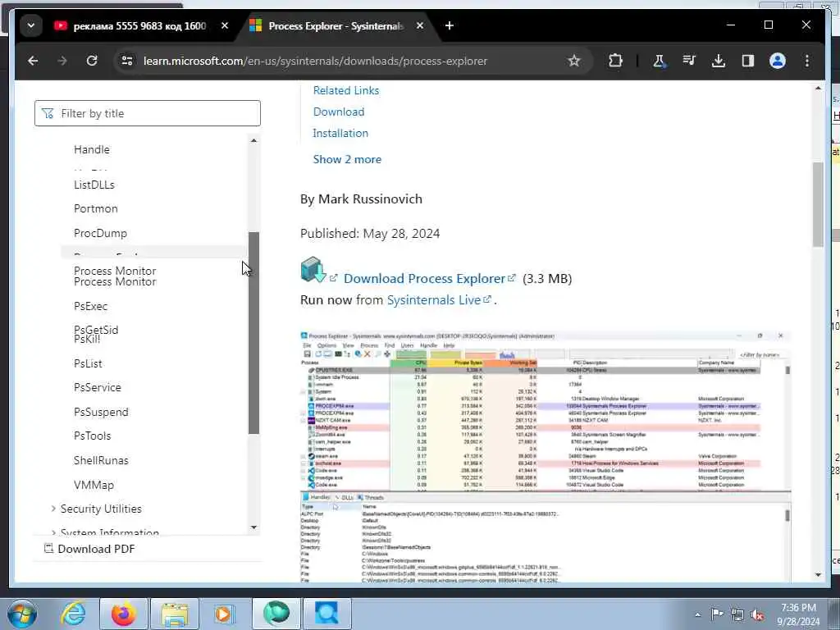The image size is (840, 630).
Task: Follow the Download anchor link
Action: 339,112
